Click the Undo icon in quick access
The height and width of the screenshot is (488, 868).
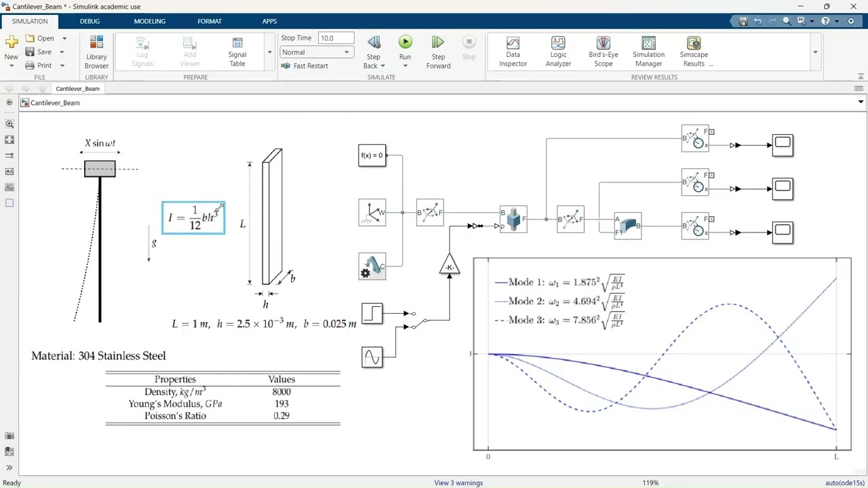tap(757, 21)
